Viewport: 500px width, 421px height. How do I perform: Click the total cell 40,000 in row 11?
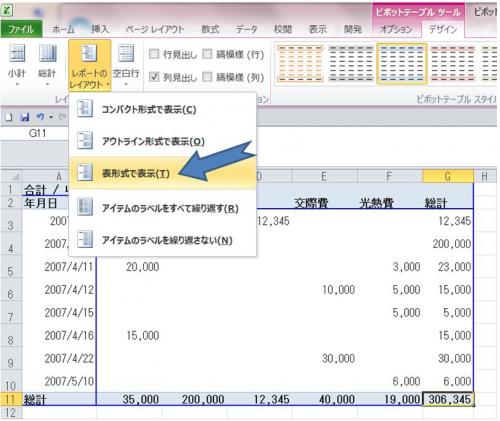click(324, 399)
